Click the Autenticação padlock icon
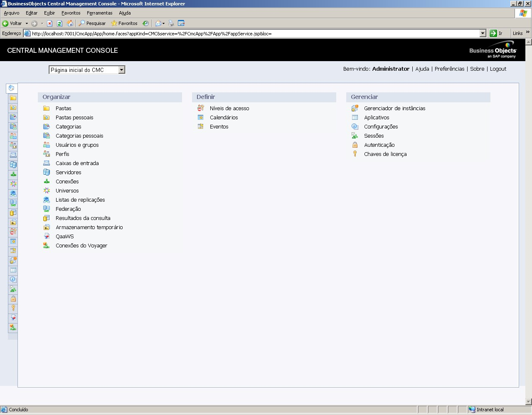This screenshot has height=415, width=532. pos(355,145)
